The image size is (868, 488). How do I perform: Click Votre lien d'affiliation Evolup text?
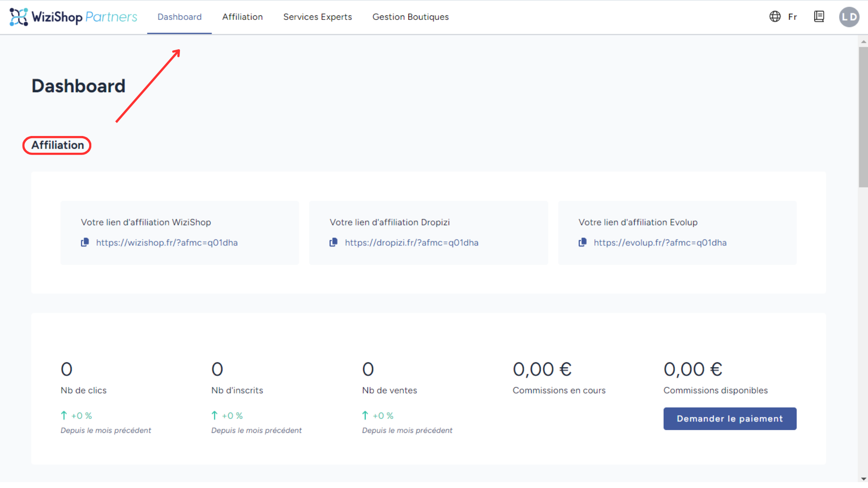(638, 222)
